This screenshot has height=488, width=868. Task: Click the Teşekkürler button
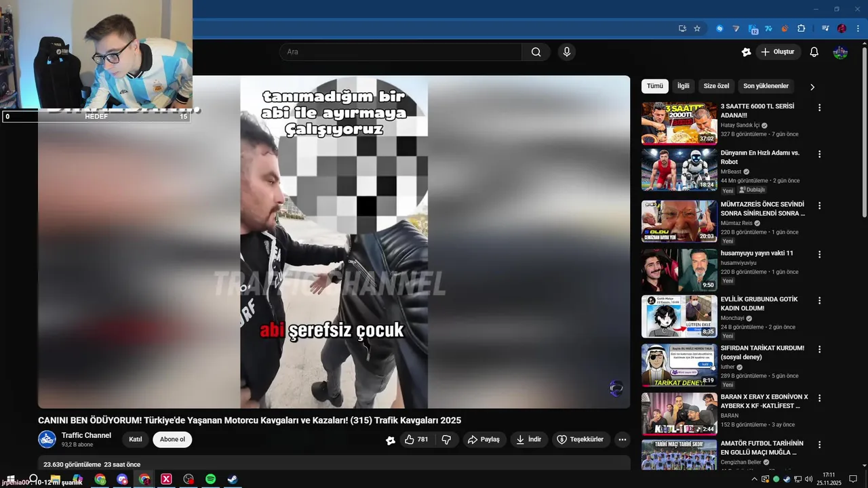[581, 439]
